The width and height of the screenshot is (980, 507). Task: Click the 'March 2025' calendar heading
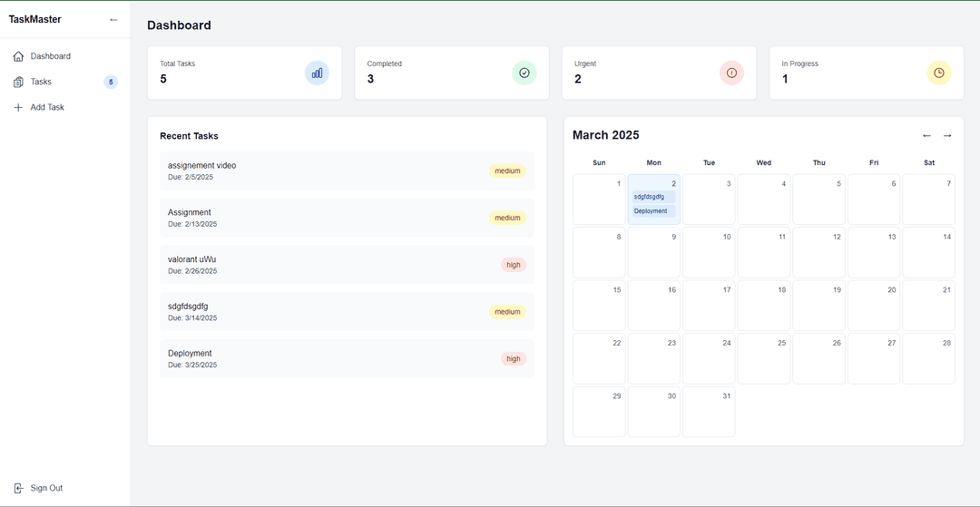click(605, 135)
